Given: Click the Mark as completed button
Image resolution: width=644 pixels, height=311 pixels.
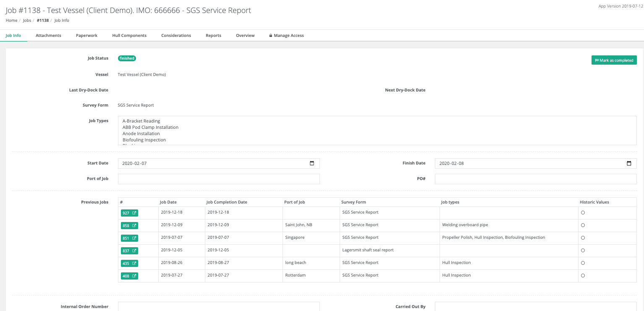Looking at the screenshot, I should pyautogui.click(x=614, y=60).
